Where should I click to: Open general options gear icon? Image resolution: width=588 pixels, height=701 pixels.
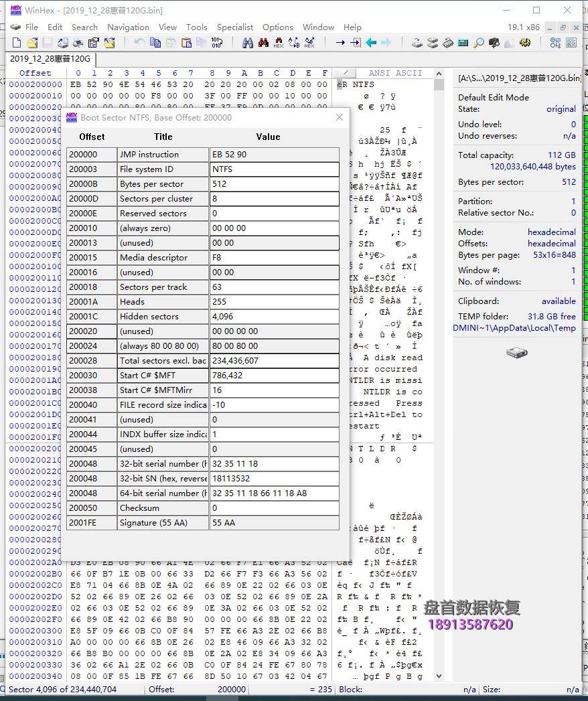pyautogui.click(x=525, y=43)
